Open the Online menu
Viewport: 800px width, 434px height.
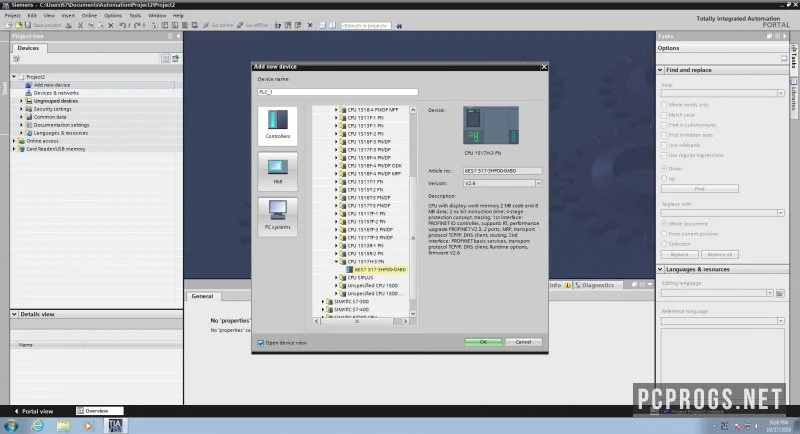tap(89, 16)
